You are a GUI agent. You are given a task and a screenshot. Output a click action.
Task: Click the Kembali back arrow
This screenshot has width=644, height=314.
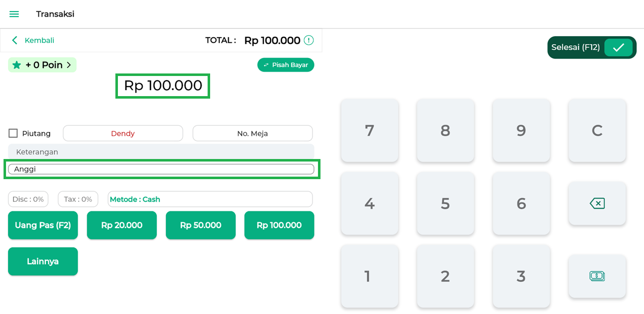pyautogui.click(x=15, y=40)
